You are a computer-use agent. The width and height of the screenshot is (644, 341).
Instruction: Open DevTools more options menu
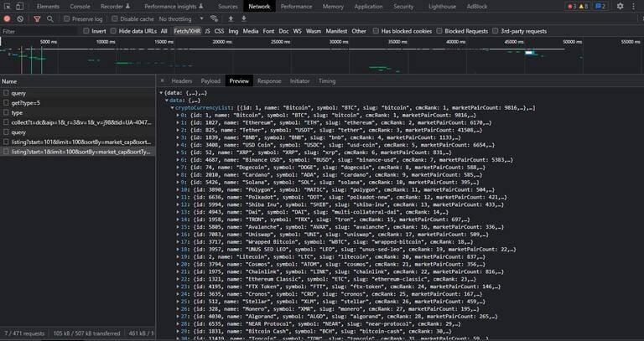coord(633,6)
